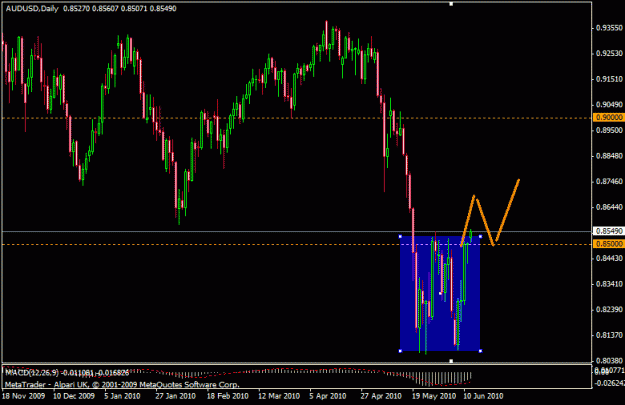Image resolution: width=625 pixels, height=405 pixels.
Task: Click the 10 Dec 2009 date label
Action: pyautogui.click(x=74, y=396)
